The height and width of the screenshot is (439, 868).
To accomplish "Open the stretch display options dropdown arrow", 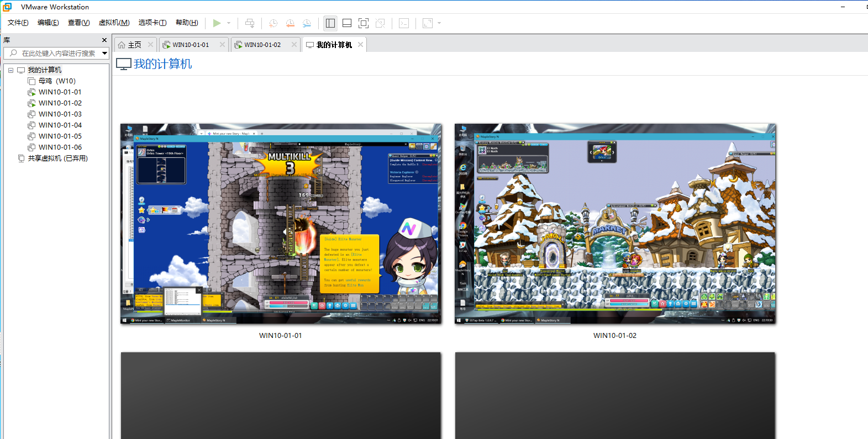I will pos(439,23).
